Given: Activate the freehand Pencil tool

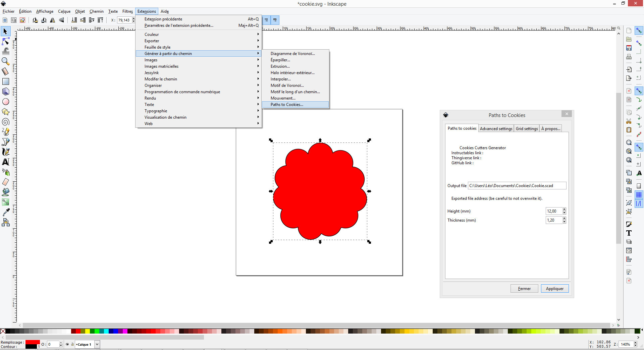Looking at the screenshot, I should [6, 132].
